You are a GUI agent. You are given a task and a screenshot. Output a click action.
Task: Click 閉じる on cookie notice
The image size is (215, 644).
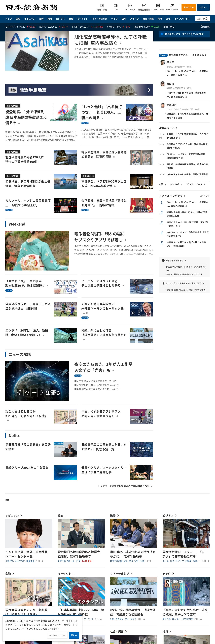pyautogui.click(x=74, y=635)
